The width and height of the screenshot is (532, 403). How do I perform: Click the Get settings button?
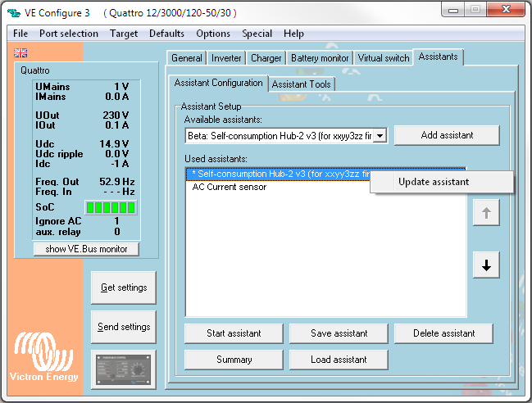pyautogui.click(x=124, y=288)
